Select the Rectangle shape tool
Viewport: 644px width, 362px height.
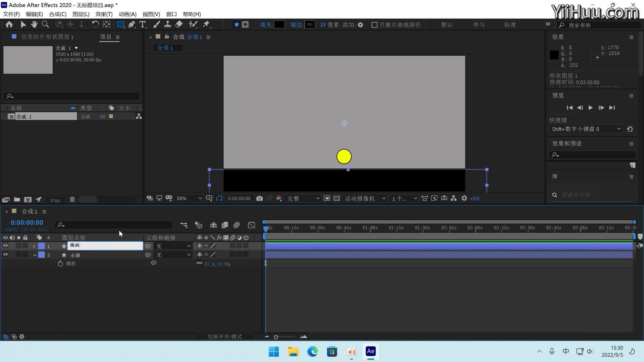click(120, 24)
